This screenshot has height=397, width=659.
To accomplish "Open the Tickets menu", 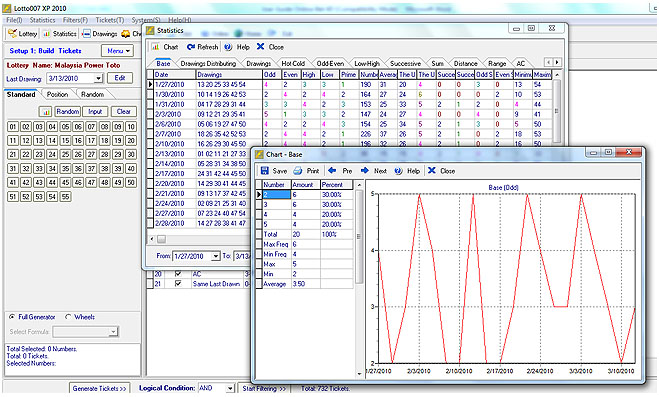I will click(x=110, y=20).
